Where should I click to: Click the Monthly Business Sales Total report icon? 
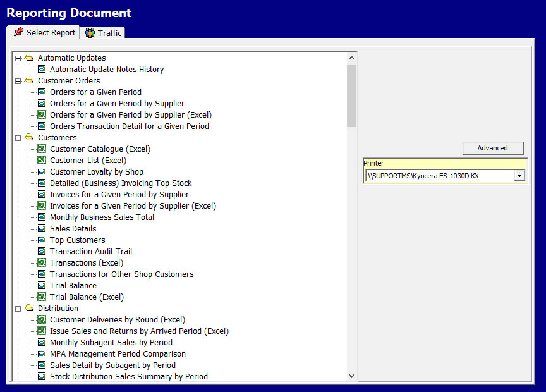(x=42, y=217)
